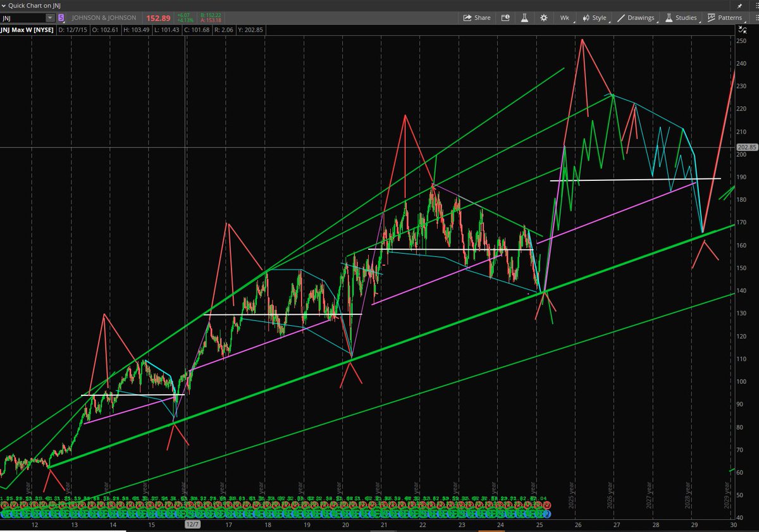Open the OnDemand clock icon beside Share
759x532 pixels.
pos(505,18)
